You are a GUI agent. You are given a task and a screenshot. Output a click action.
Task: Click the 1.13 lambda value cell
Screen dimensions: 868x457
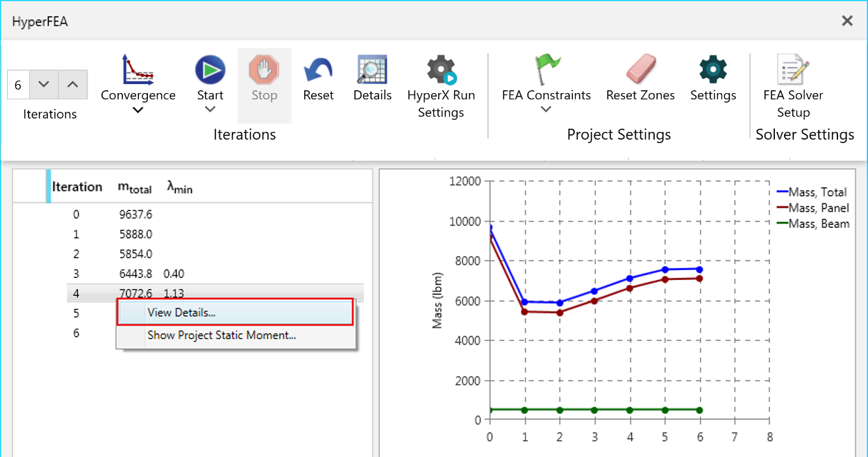pos(174,293)
